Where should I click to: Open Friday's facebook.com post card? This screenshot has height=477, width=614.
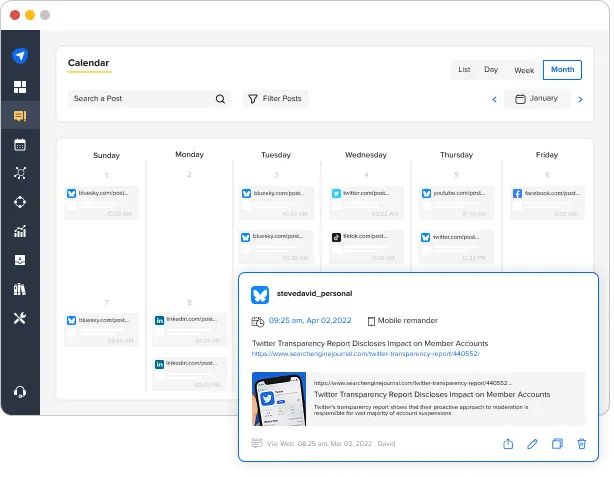(x=547, y=203)
